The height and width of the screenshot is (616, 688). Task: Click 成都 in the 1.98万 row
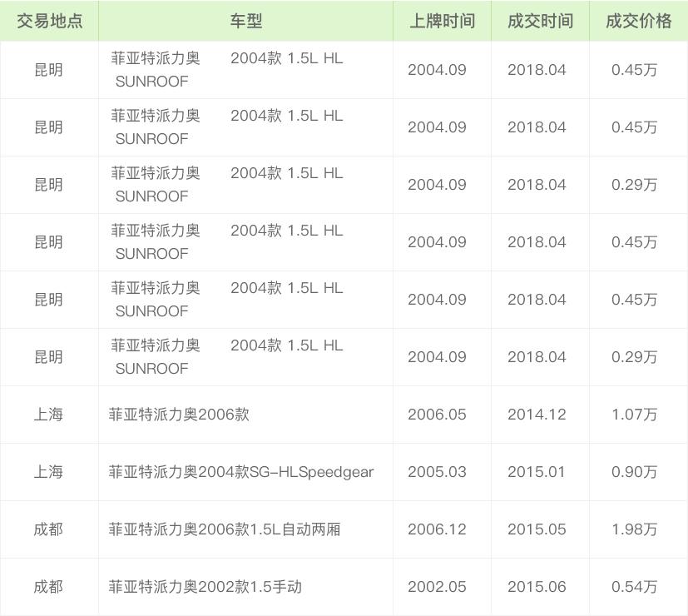[49, 529]
